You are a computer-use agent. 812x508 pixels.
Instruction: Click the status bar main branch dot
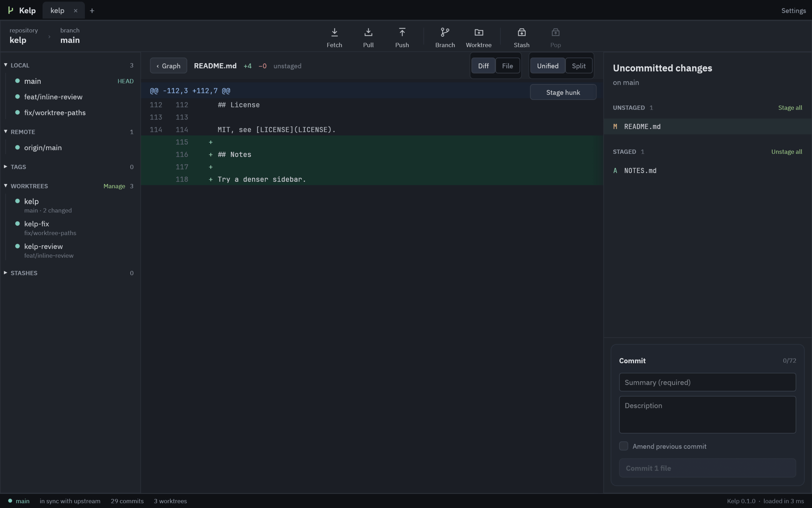click(x=10, y=501)
